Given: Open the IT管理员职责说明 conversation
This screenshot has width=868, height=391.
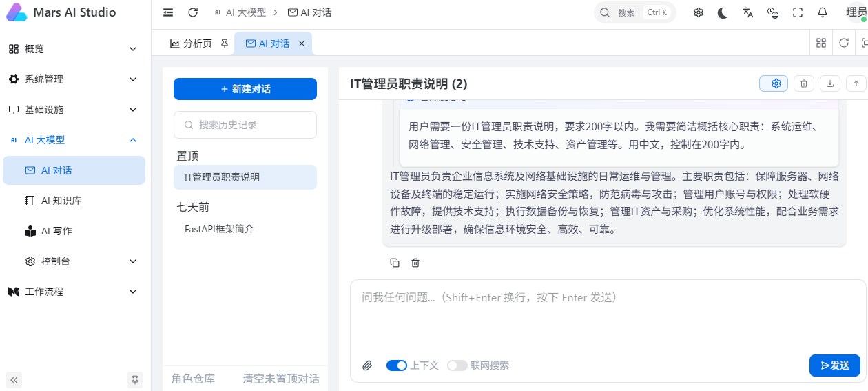Looking at the screenshot, I should tap(245, 177).
